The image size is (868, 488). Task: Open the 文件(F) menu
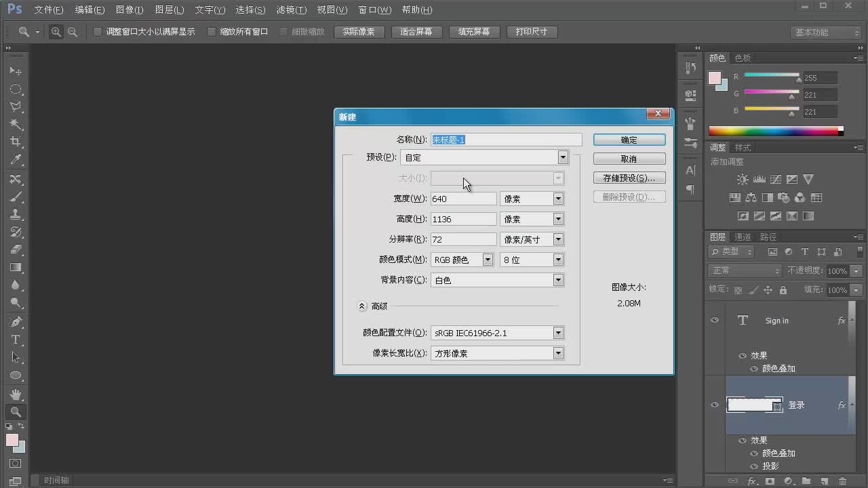48,10
